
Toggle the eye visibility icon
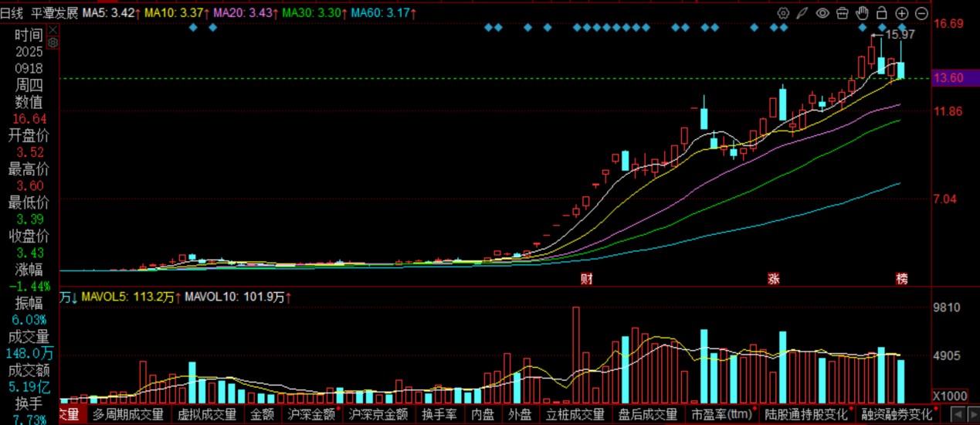[x=822, y=13]
